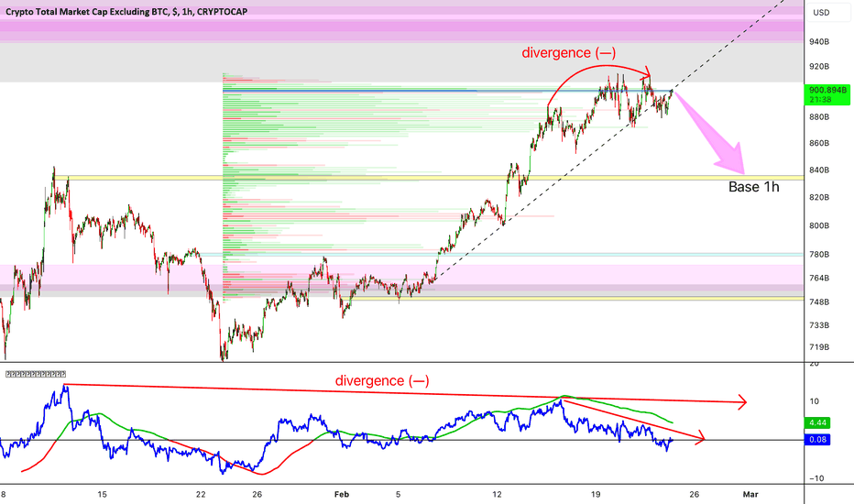Click the garbled indicator name legend box
This screenshot has width=854, height=504.
(36, 374)
